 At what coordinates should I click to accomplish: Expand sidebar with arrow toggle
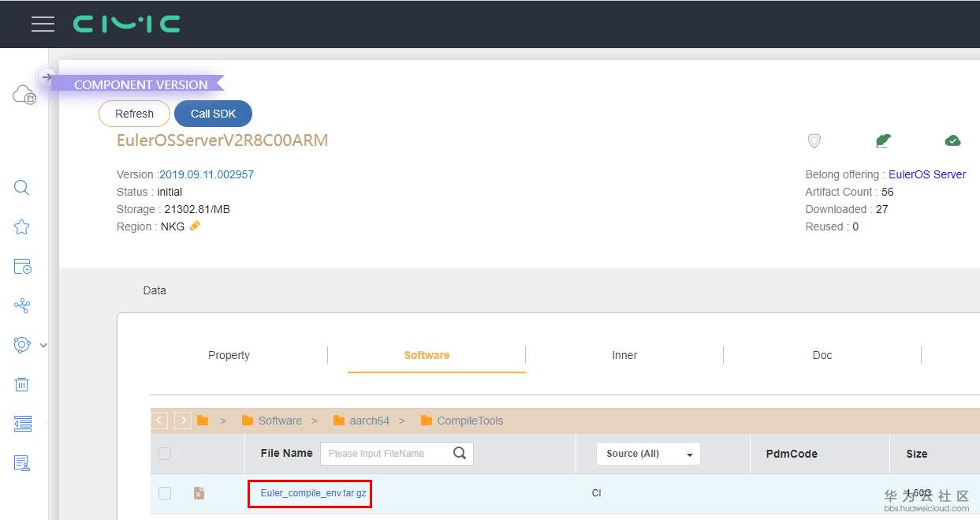(47, 77)
